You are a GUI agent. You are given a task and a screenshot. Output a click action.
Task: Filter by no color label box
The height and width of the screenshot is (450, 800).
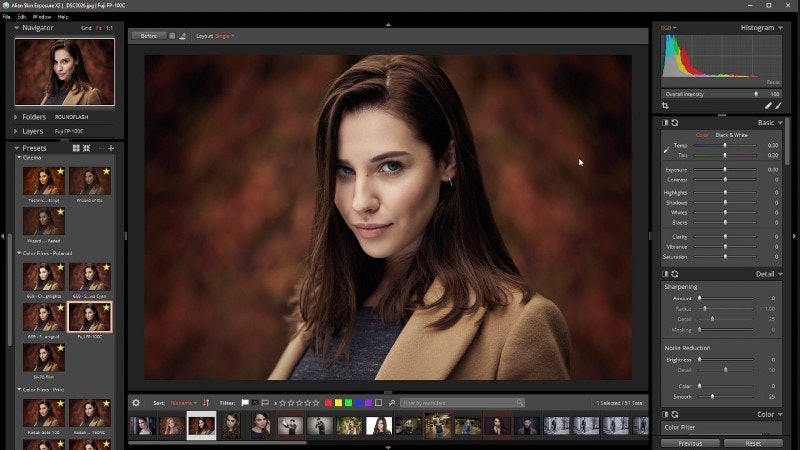[379, 403]
